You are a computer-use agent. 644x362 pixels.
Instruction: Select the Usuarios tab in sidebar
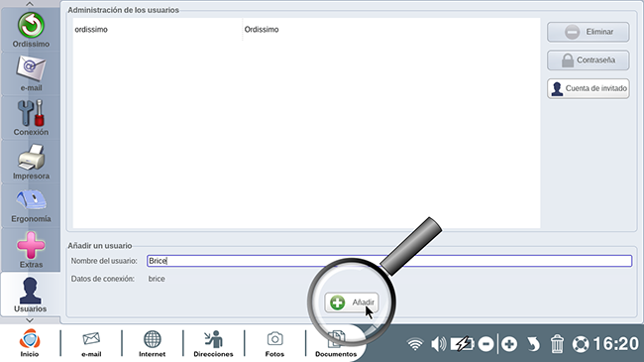(31, 295)
